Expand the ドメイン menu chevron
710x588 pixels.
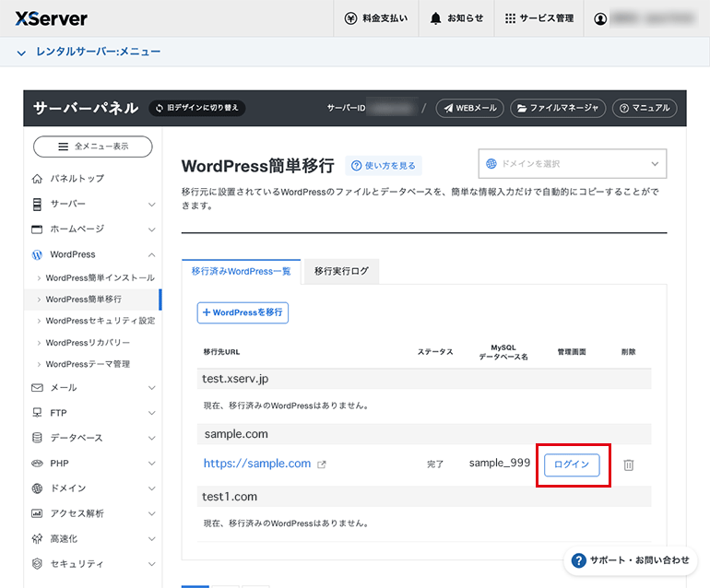click(152, 488)
